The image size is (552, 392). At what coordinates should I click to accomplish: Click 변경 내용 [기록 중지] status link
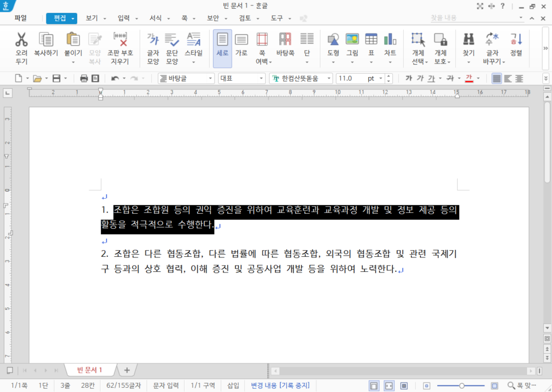(x=280, y=386)
